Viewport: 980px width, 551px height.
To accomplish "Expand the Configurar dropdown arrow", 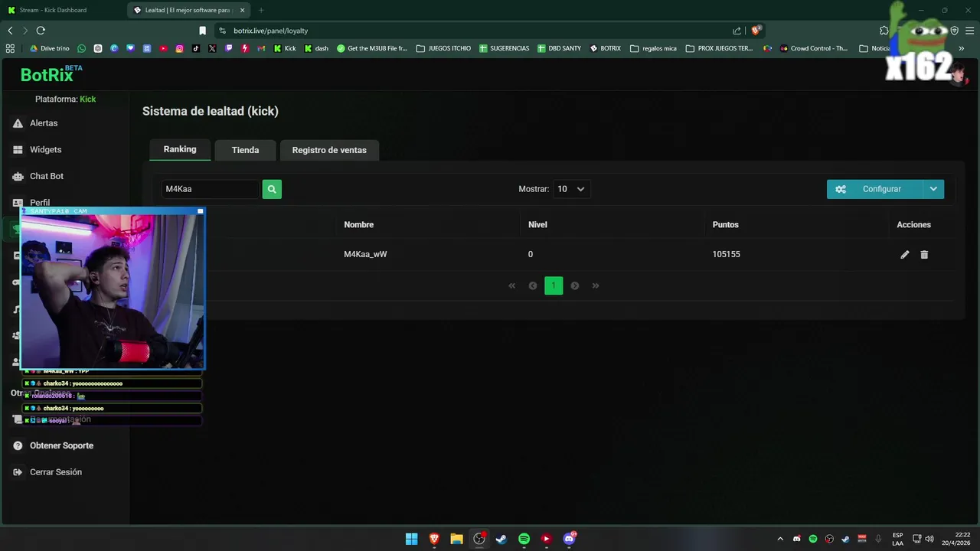I will pyautogui.click(x=933, y=189).
